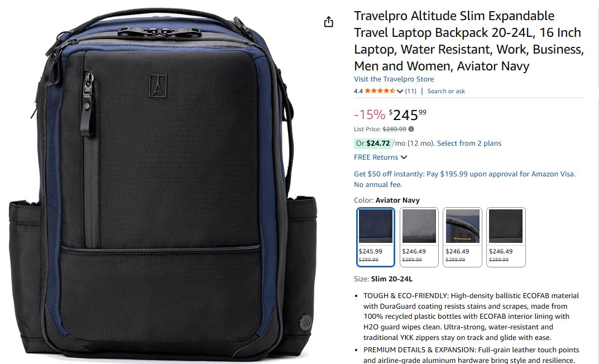
Task: Click the $245.99 price in the navy swatch
Action: tap(370, 251)
